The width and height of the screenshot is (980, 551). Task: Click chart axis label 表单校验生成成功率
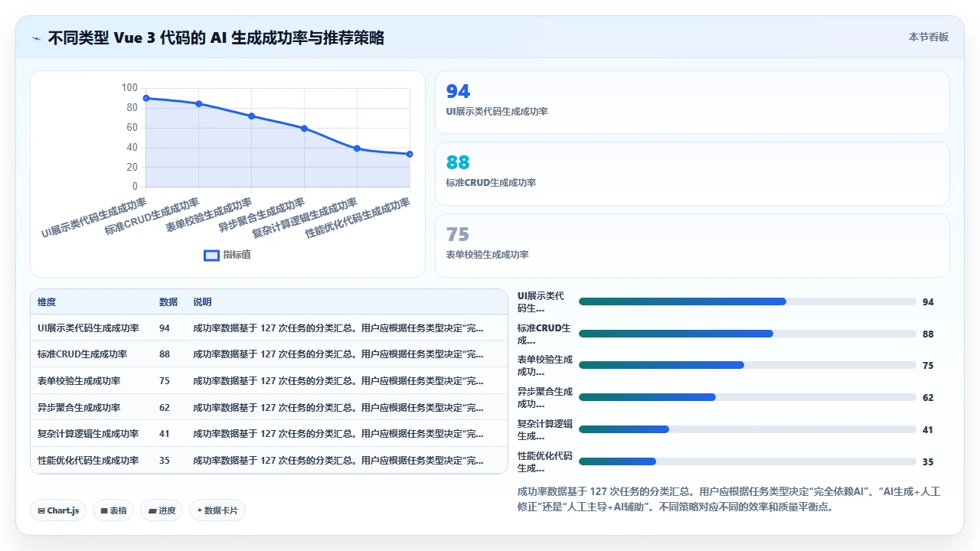[208, 214]
